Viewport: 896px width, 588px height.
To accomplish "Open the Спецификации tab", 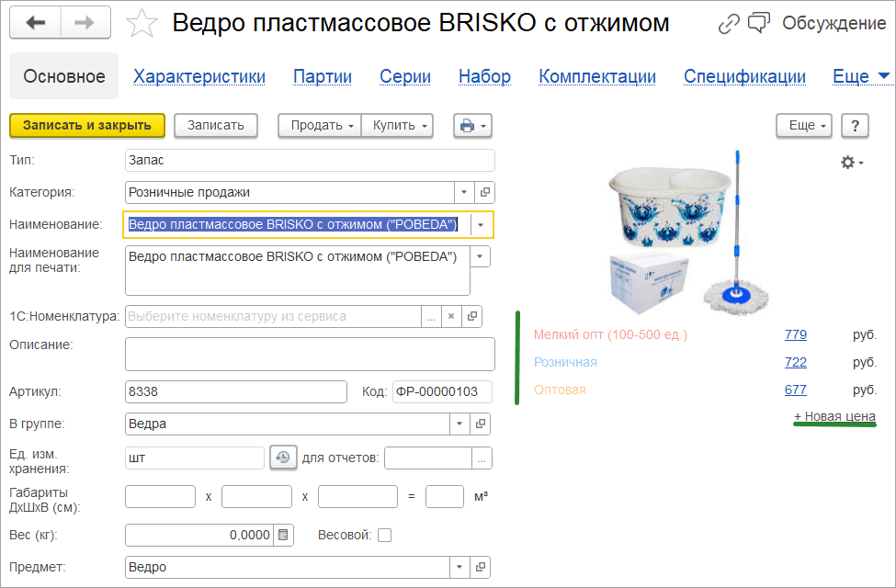I will tap(744, 76).
